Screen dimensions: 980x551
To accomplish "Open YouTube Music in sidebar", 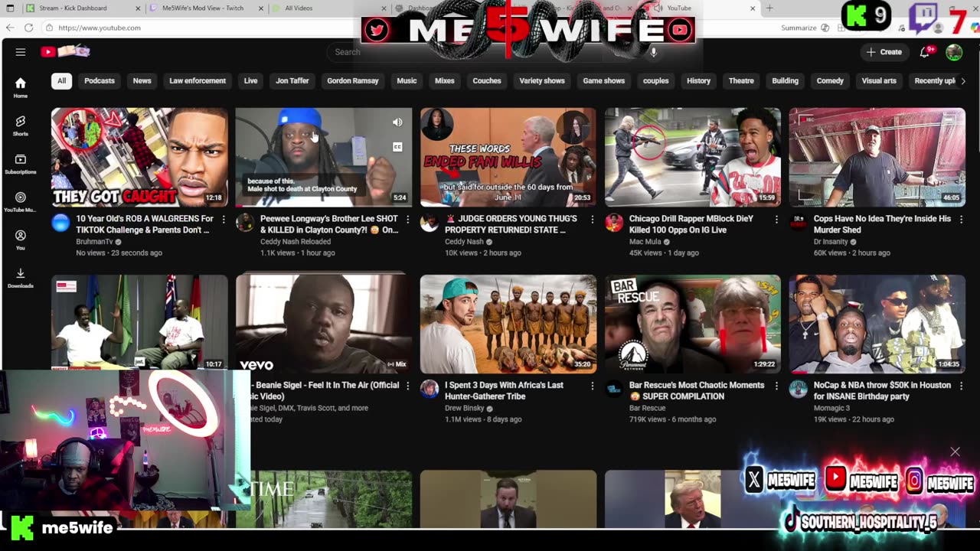I will [21, 203].
